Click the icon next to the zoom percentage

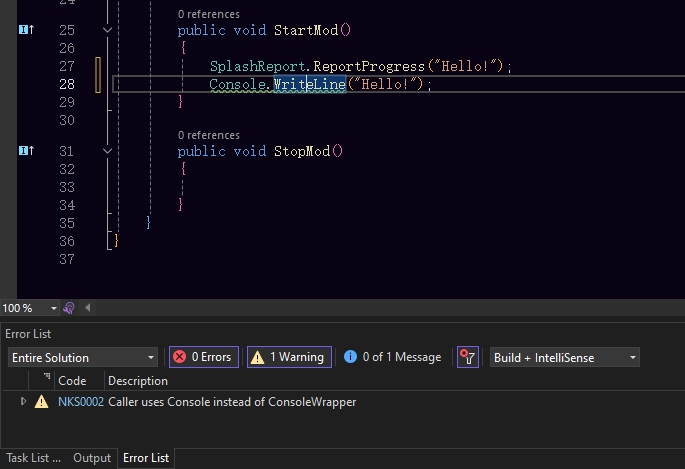click(x=69, y=308)
